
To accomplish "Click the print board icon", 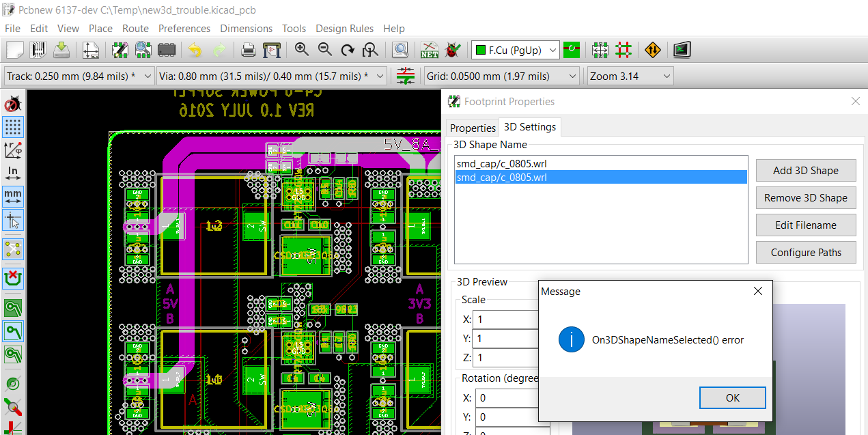I will pos(249,50).
